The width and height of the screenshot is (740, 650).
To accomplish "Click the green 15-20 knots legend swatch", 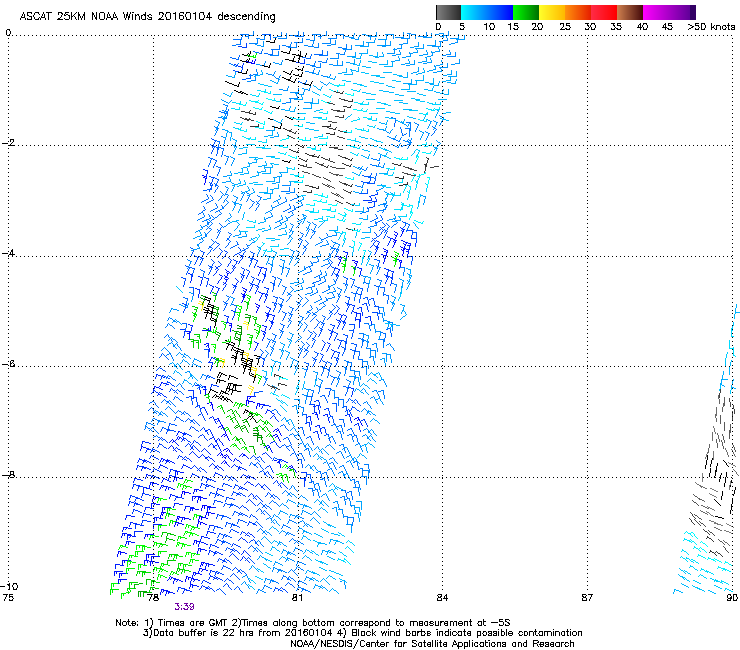I will [x=526, y=12].
